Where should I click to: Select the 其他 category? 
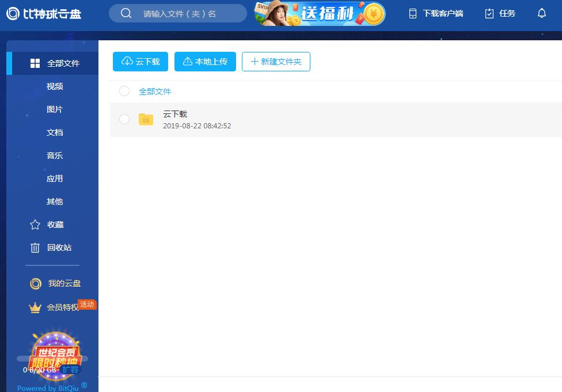click(x=55, y=201)
